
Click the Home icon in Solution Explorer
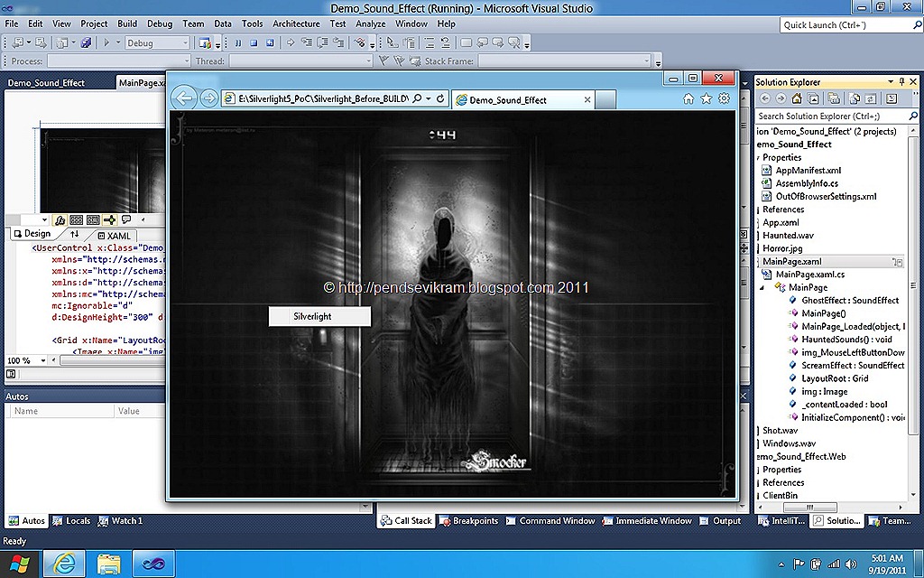pyautogui.click(x=796, y=98)
